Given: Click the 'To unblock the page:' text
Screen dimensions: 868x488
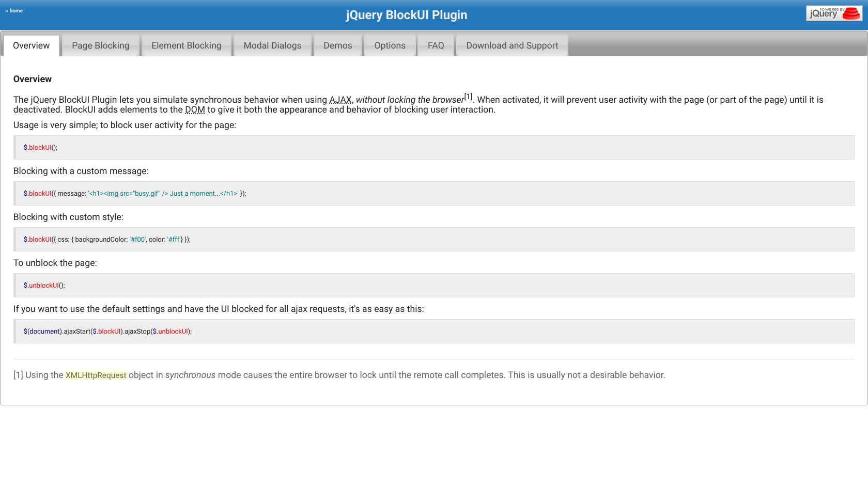Looking at the screenshot, I should 55,263.
